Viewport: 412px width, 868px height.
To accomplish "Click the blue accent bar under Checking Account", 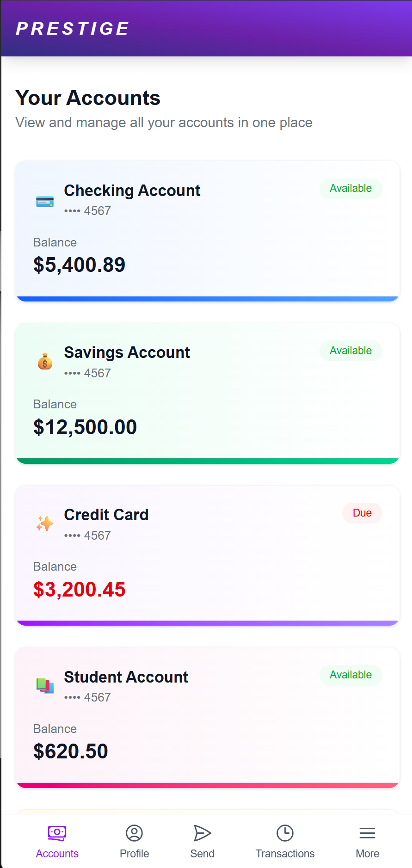I will click(207, 298).
